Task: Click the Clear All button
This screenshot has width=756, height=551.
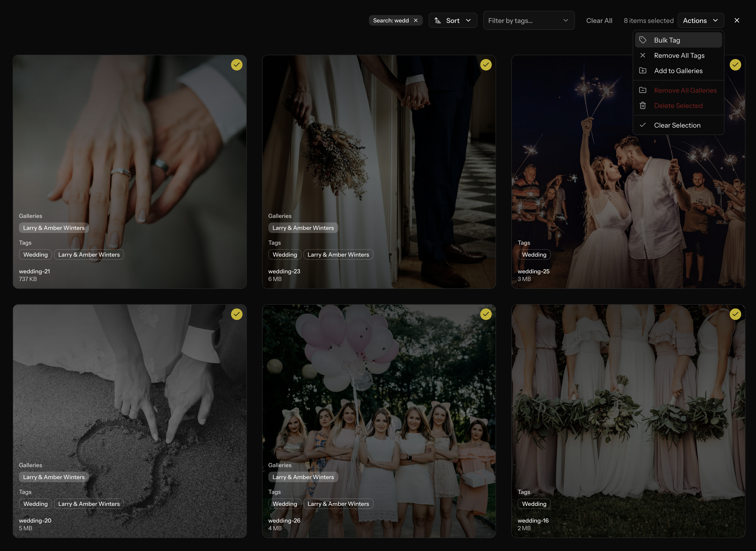Action: (599, 21)
